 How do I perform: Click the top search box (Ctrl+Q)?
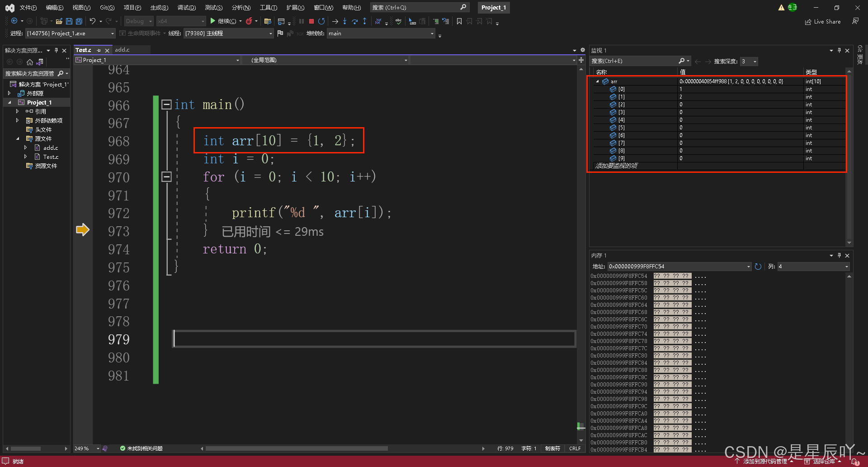419,7
